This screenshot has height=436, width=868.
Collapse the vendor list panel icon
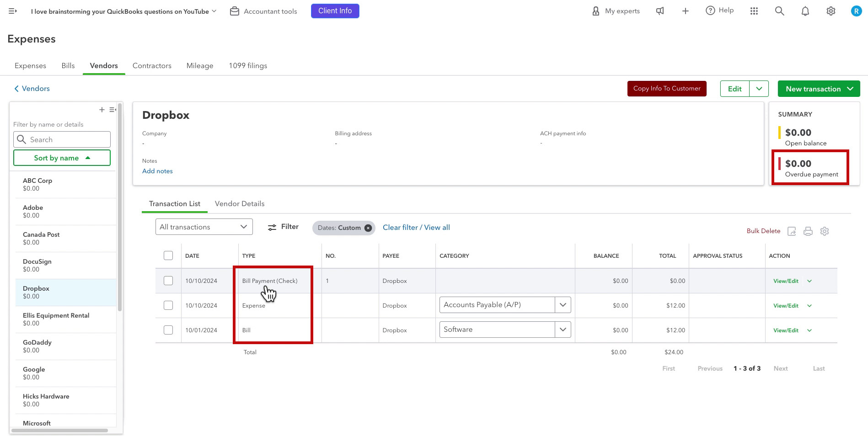coord(113,110)
